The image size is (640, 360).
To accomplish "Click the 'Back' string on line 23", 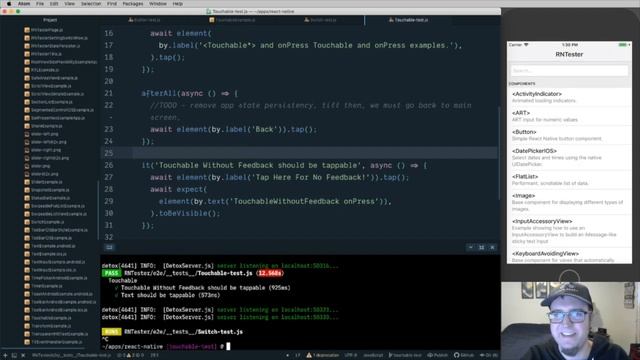I will 264,129.
